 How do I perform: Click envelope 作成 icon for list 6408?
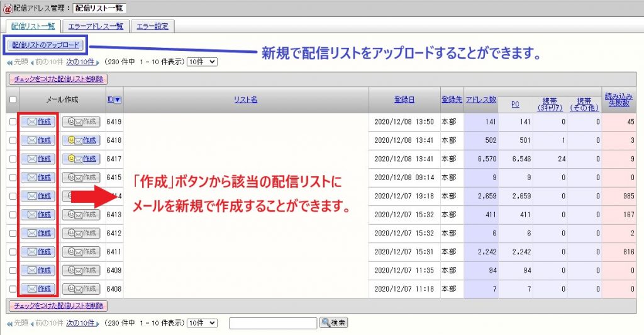click(x=39, y=289)
